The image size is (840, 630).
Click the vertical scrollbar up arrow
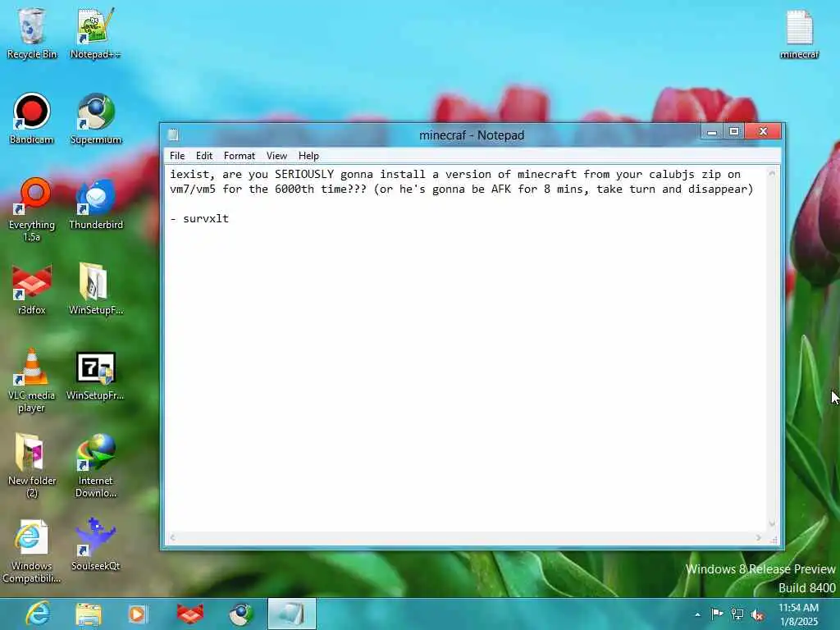772,174
